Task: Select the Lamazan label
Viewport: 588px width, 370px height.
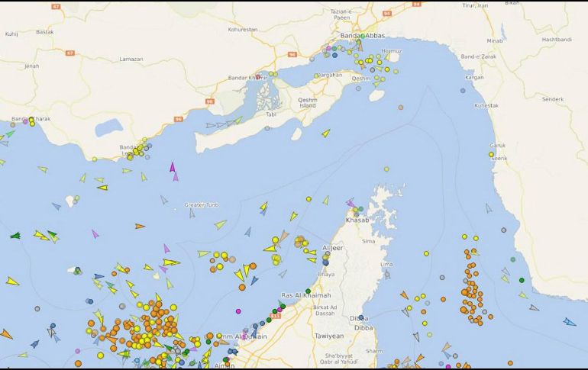Action: [131, 60]
